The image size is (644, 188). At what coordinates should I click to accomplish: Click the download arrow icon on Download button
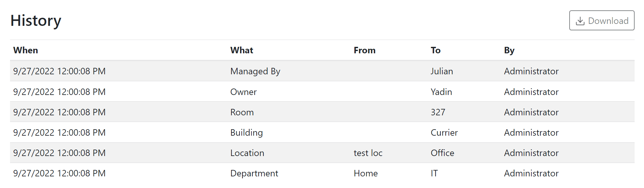(x=580, y=20)
